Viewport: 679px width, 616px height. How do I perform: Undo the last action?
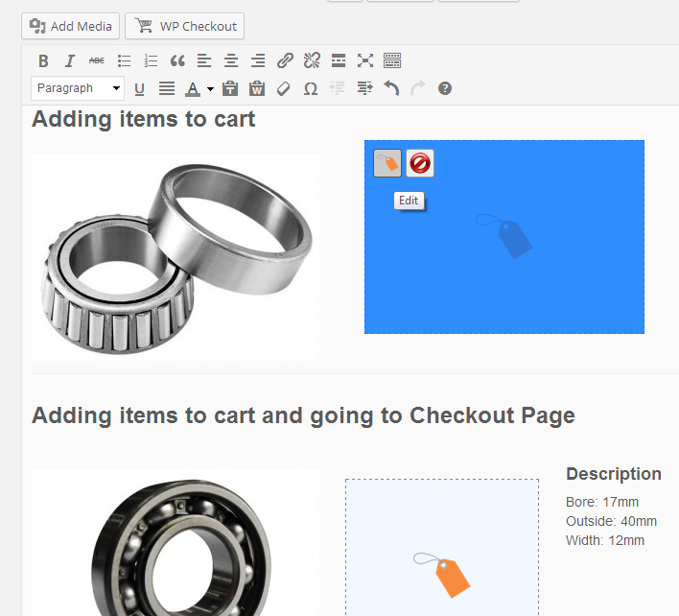(391, 88)
